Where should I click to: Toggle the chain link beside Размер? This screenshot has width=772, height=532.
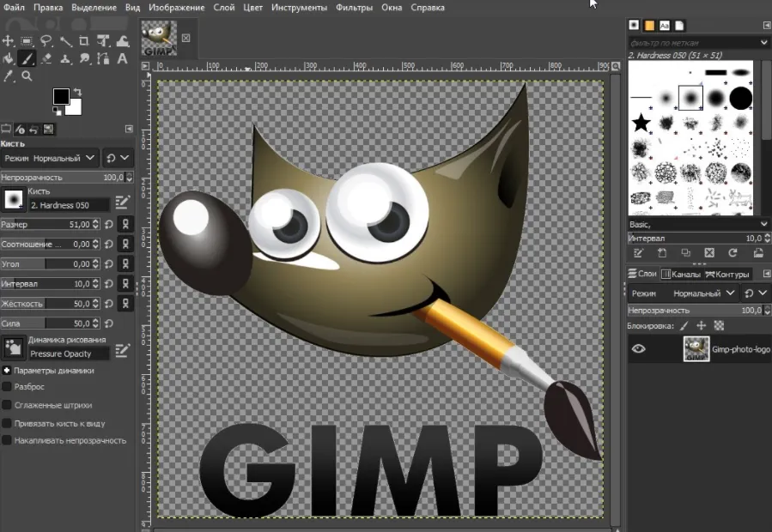click(x=125, y=225)
